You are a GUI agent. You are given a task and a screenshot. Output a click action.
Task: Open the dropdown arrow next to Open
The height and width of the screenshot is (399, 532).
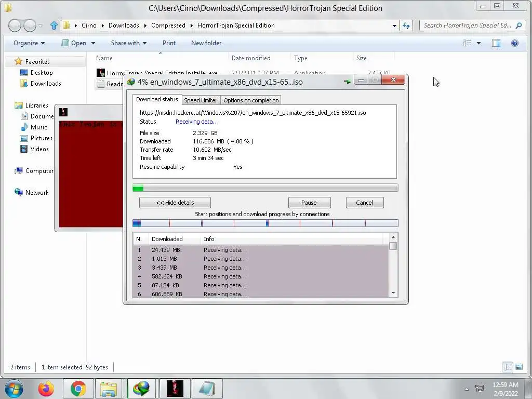point(93,43)
